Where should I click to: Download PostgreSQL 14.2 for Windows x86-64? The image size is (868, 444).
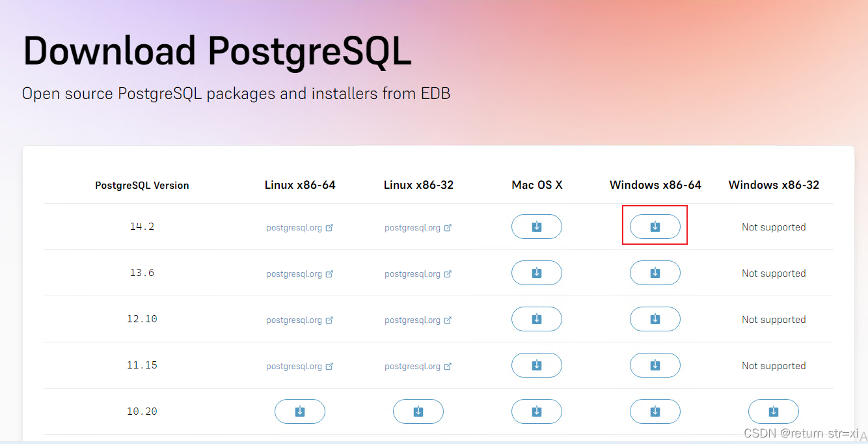(655, 227)
